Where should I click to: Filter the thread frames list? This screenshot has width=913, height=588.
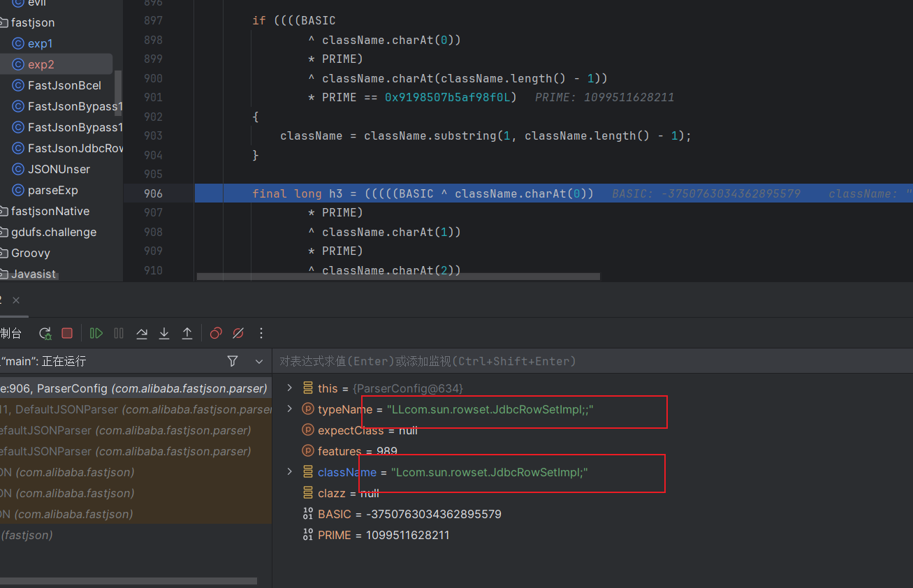tap(233, 361)
